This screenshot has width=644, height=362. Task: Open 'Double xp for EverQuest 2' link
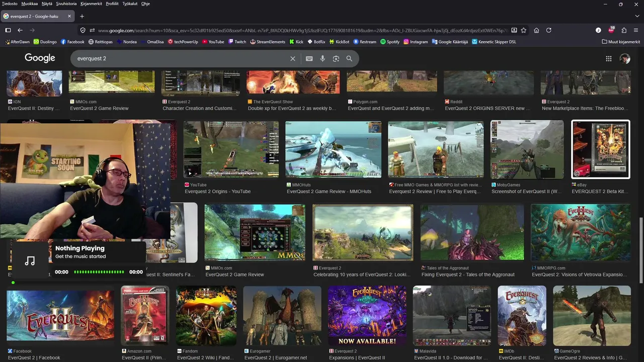292,108
